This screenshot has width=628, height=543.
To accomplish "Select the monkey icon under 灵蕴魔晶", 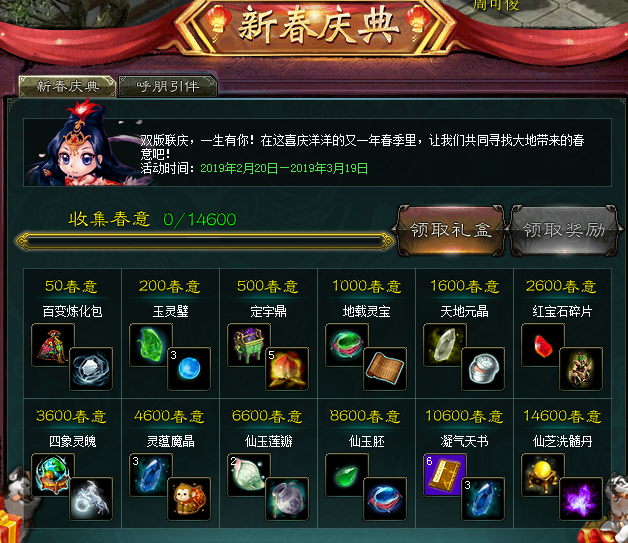I will pos(189,499).
